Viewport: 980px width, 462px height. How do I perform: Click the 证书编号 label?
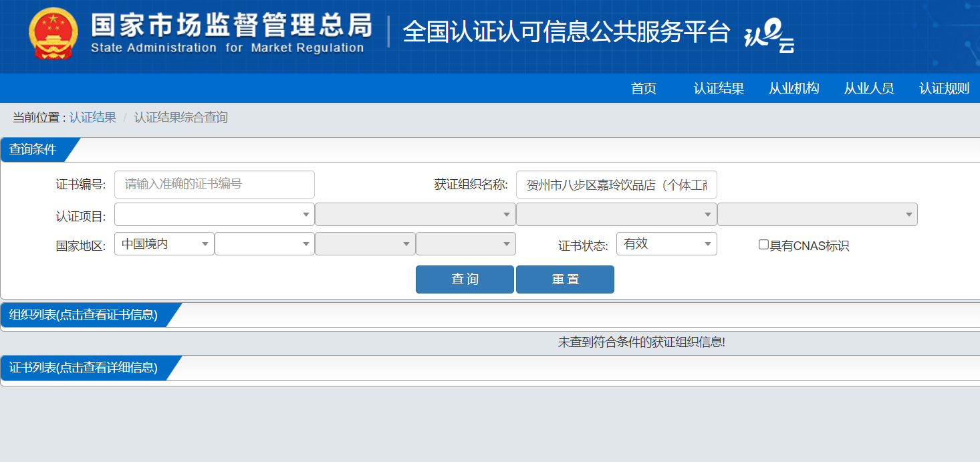pyautogui.click(x=80, y=185)
